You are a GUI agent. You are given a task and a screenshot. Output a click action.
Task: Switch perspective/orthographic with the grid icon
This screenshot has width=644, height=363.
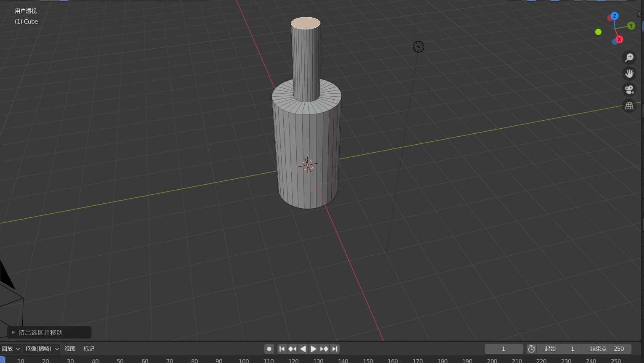[629, 106]
